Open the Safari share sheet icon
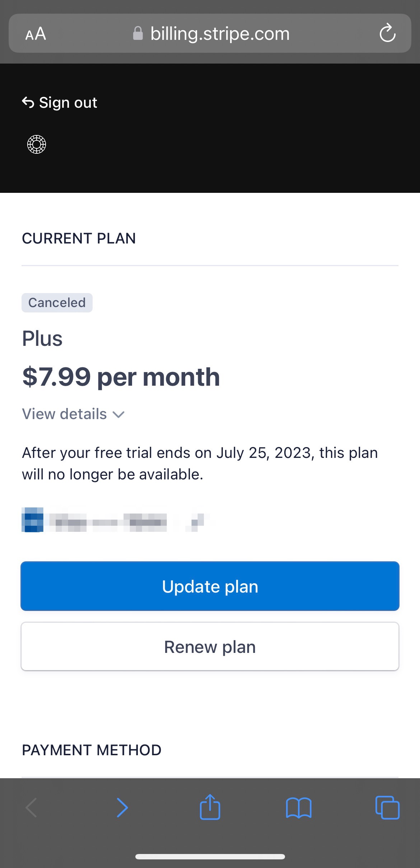 click(210, 807)
